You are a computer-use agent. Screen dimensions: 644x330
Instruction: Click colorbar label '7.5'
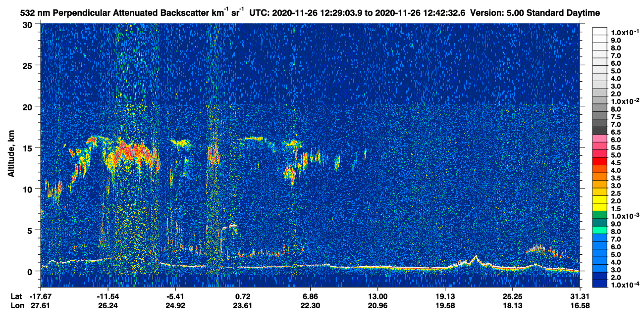pos(616,116)
